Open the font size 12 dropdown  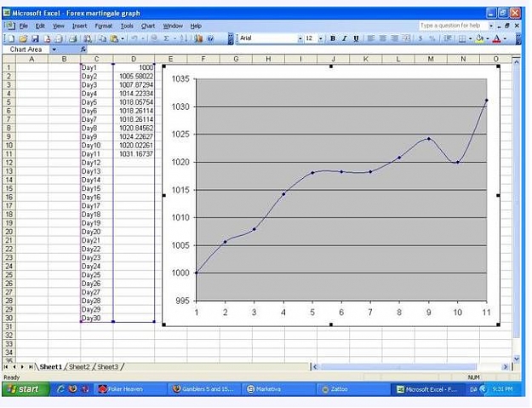[x=321, y=39]
